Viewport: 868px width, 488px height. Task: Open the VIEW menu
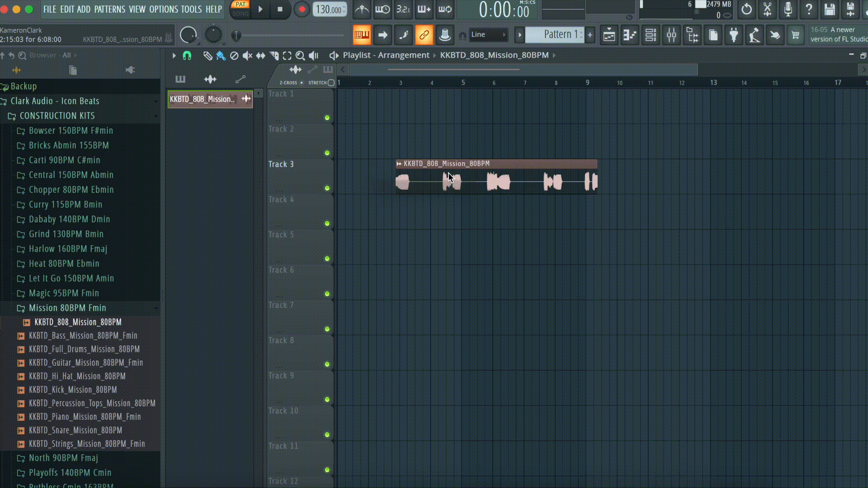[137, 9]
